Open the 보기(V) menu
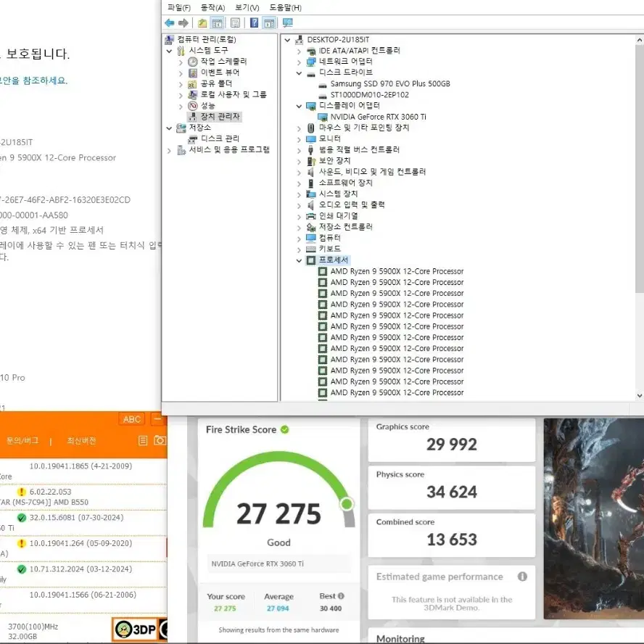 tap(247, 7)
